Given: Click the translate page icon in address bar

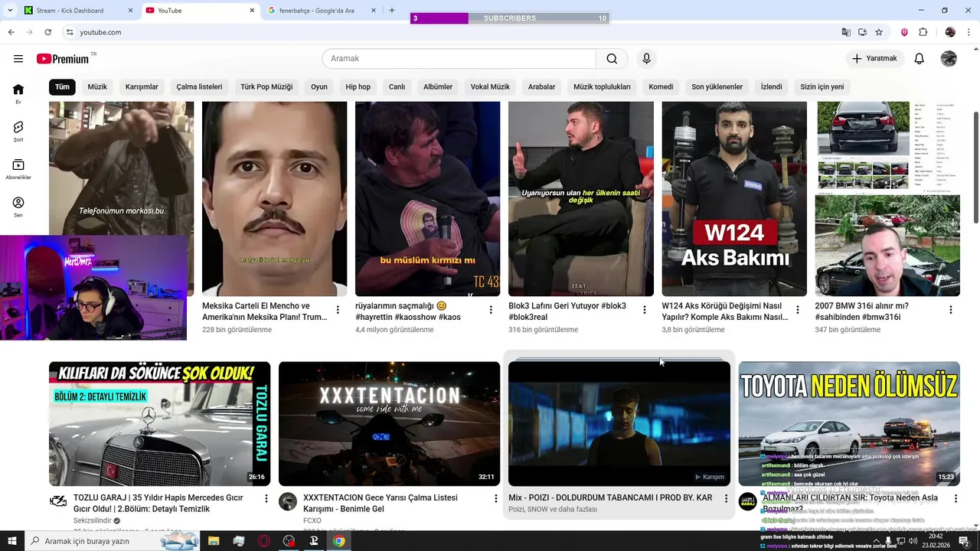Looking at the screenshot, I should [846, 32].
